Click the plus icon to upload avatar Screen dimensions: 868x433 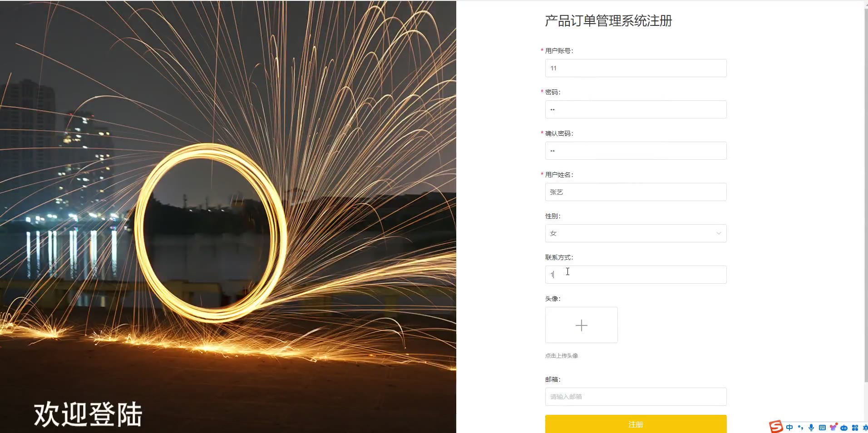[x=581, y=325]
